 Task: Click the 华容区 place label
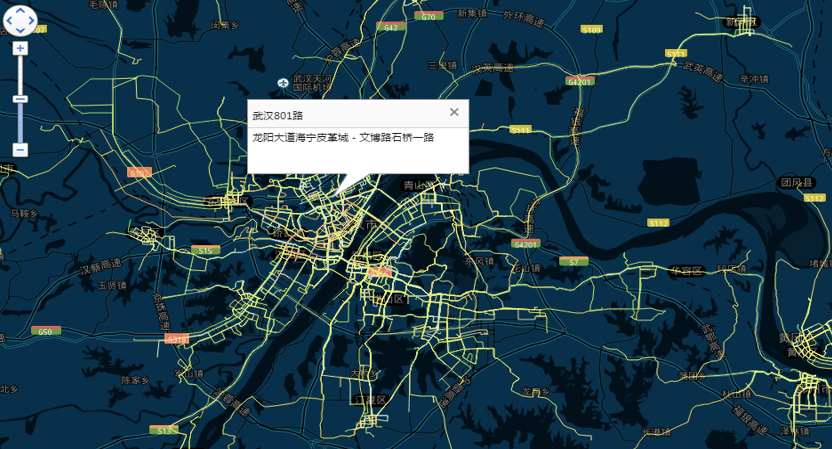pyautogui.click(x=687, y=271)
